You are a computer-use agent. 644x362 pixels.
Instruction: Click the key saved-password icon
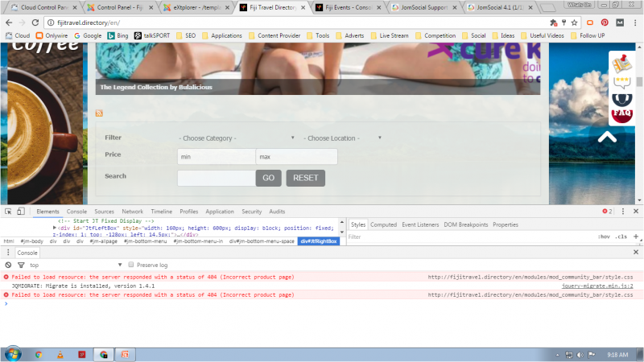[564, 23]
